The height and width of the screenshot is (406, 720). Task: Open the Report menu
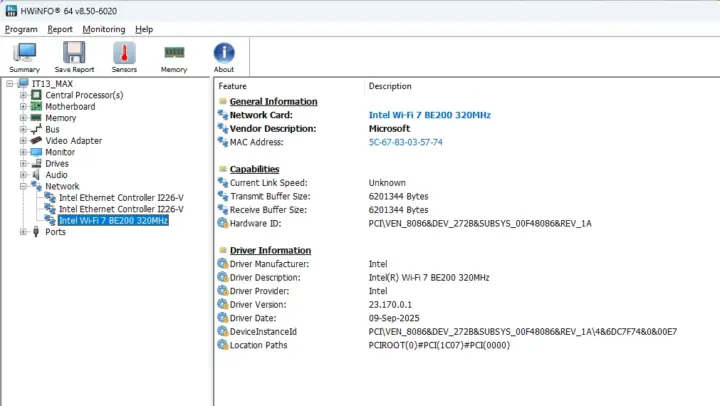click(60, 29)
